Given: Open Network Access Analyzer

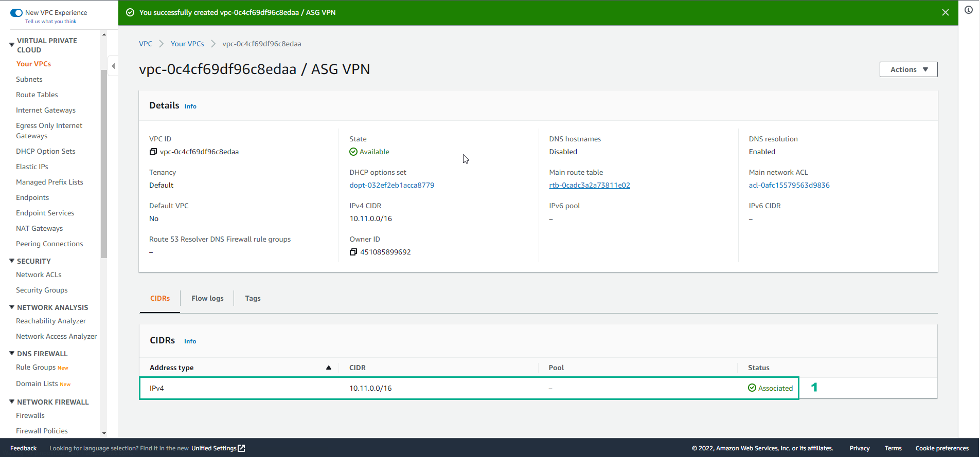Looking at the screenshot, I should click(x=56, y=336).
